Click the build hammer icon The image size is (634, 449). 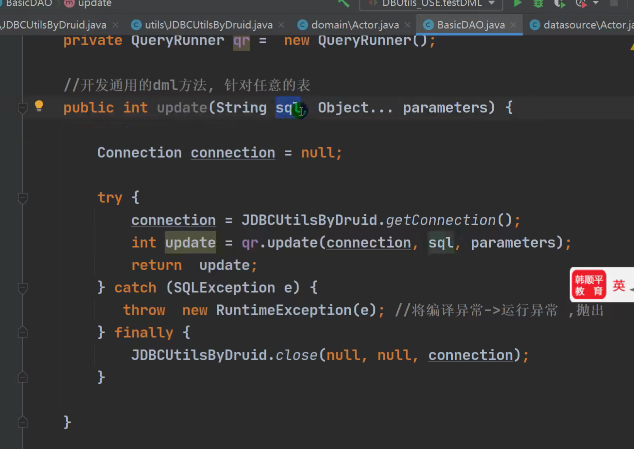344,3
